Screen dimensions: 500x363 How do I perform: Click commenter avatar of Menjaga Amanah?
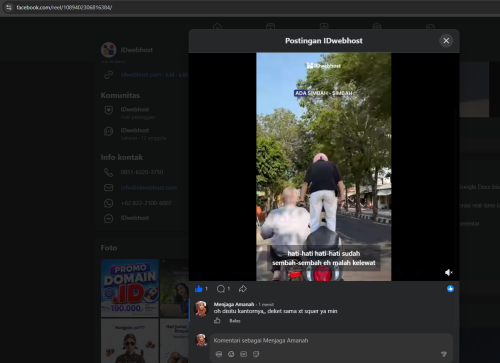tap(201, 308)
